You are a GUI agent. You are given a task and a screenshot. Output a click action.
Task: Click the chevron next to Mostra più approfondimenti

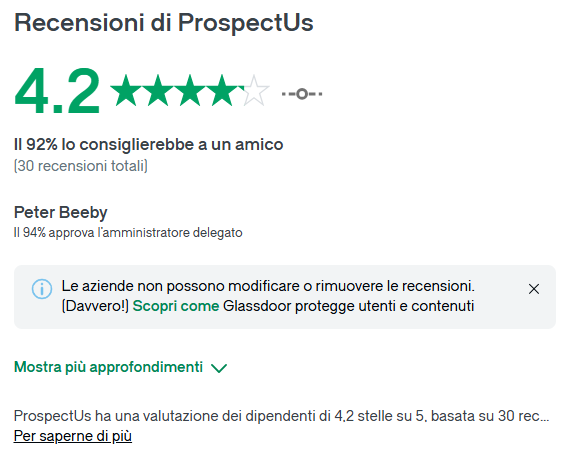pos(219,368)
